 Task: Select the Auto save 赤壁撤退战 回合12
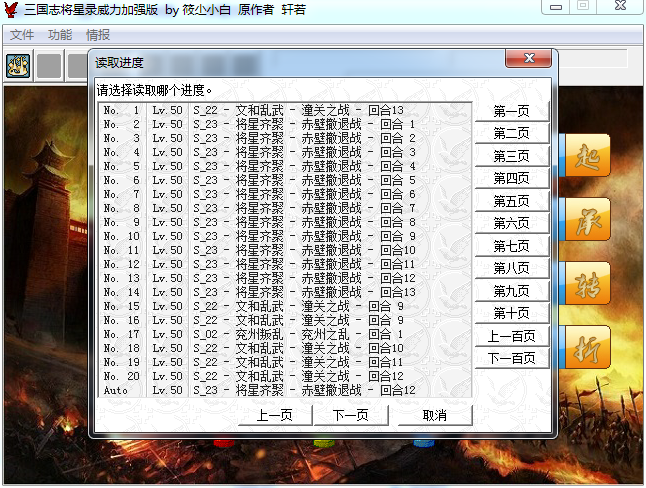(x=285, y=391)
